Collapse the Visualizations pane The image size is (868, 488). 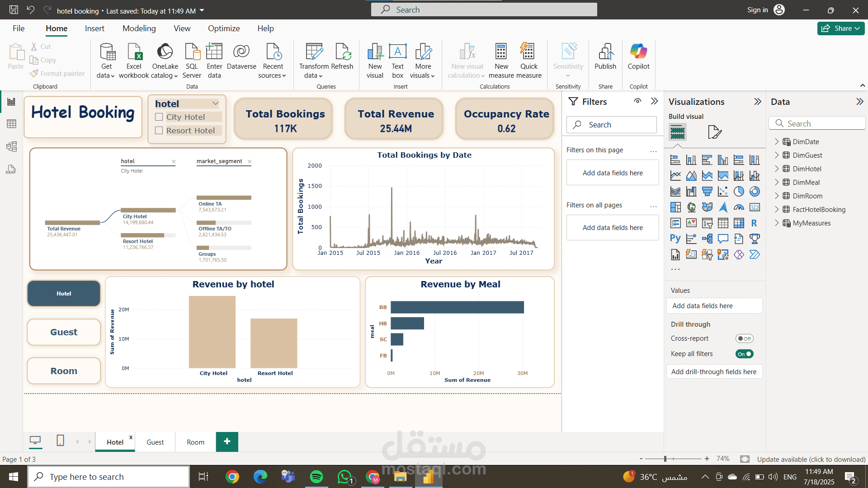pyautogui.click(x=758, y=102)
